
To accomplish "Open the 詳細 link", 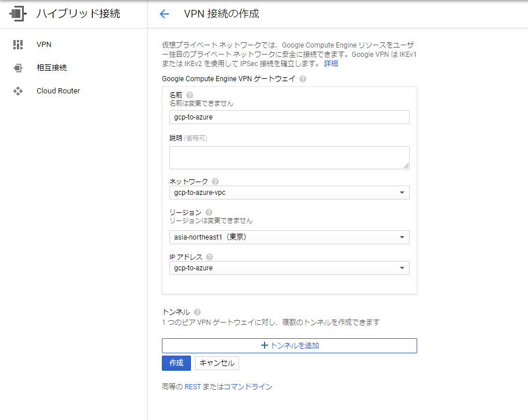I will pos(331,64).
